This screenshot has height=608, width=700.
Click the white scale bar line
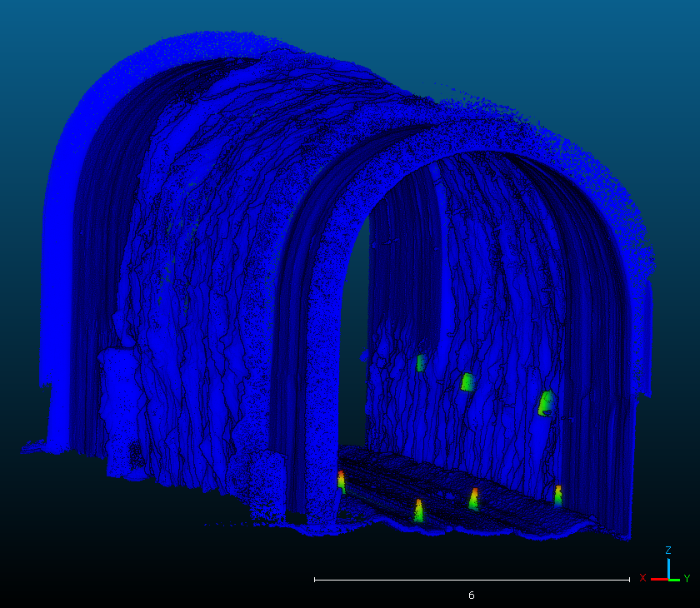coord(471,579)
